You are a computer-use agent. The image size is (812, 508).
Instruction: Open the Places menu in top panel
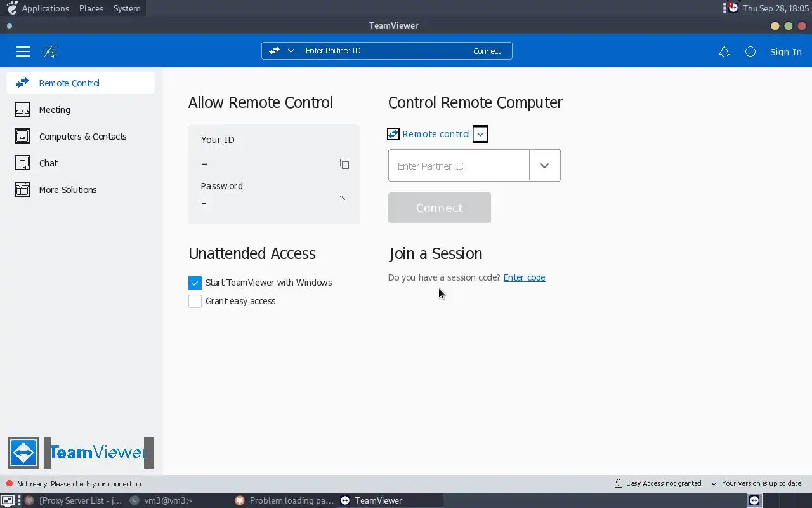point(91,8)
